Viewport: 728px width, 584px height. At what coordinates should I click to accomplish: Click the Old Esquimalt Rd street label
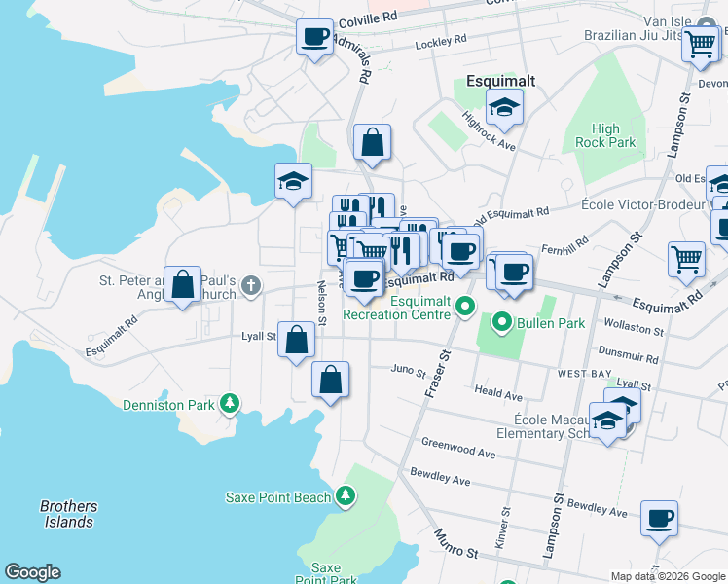512,216
